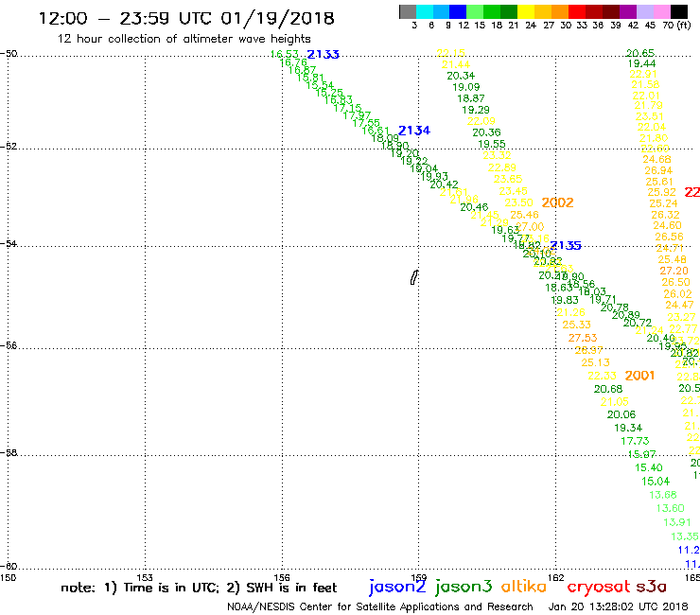The image size is (700, 615).
Task: Click the wave height value 20.34
Action: 461,76
